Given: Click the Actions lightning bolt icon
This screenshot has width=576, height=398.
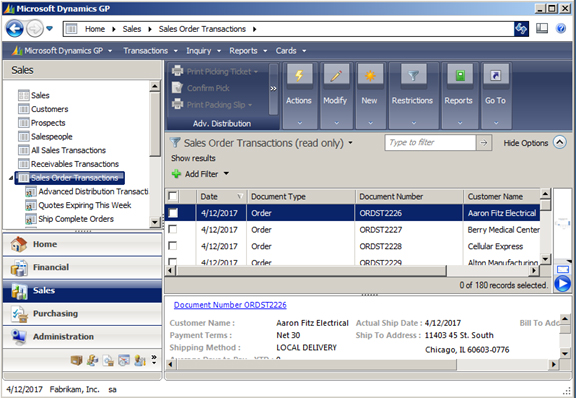Looking at the screenshot, I should [299, 75].
